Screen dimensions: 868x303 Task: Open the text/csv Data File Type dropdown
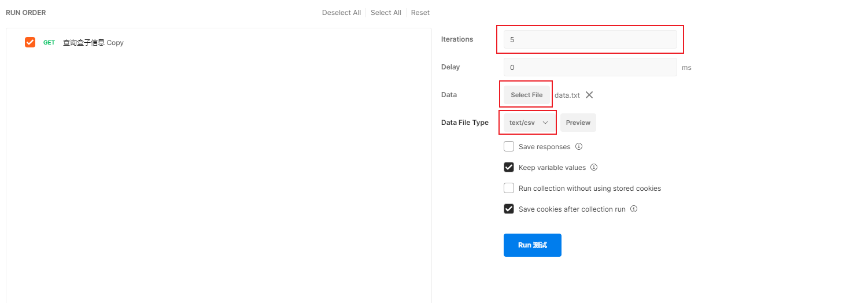click(528, 123)
